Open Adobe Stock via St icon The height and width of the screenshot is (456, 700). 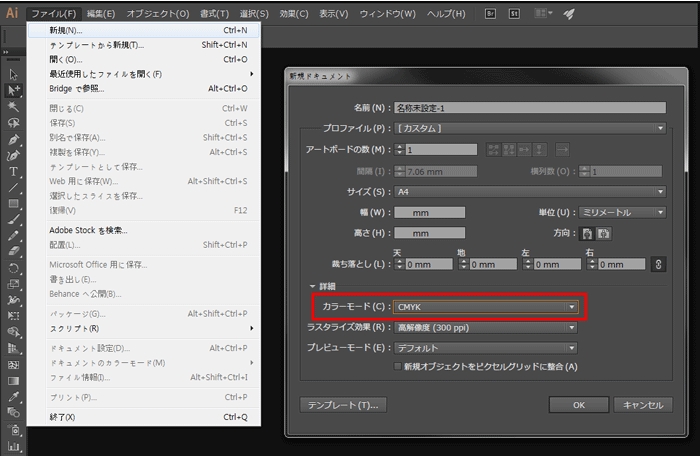pyautogui.click(x=514, y=14)
